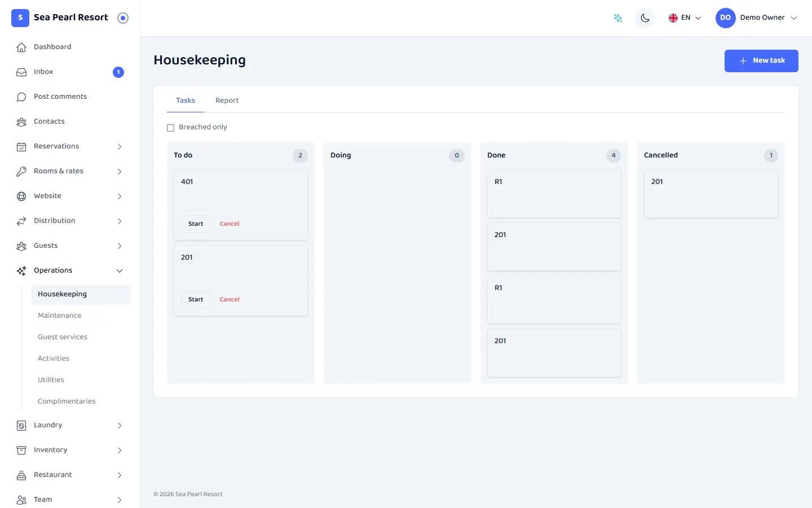
Task: Open the 201 card in Cancelled column
Action: tap(710, 194)
